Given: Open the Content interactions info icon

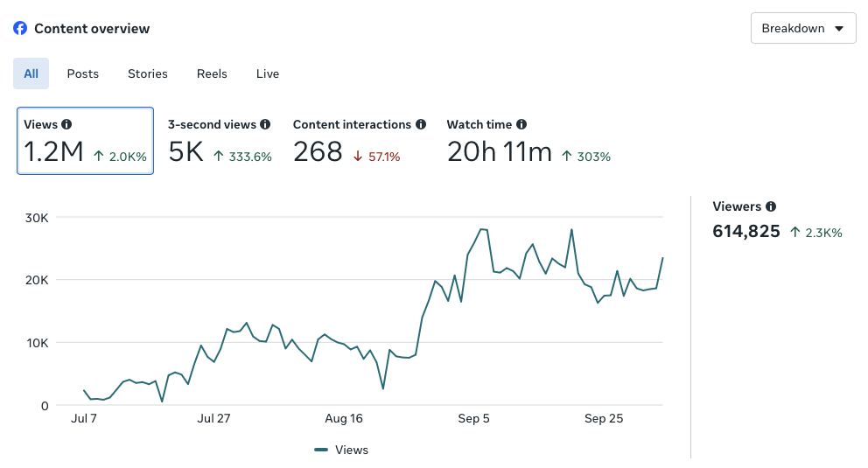Looking at the screenshot, I should (x=421, y=124).
